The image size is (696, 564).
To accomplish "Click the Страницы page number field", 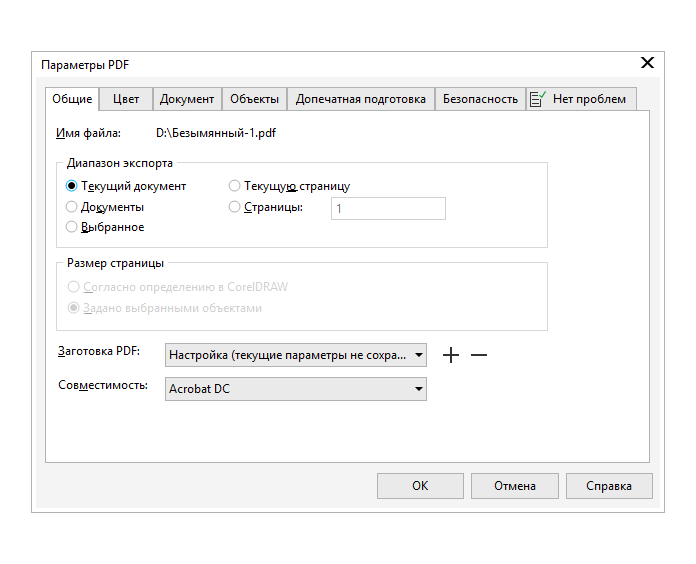I will click(388, 208).
